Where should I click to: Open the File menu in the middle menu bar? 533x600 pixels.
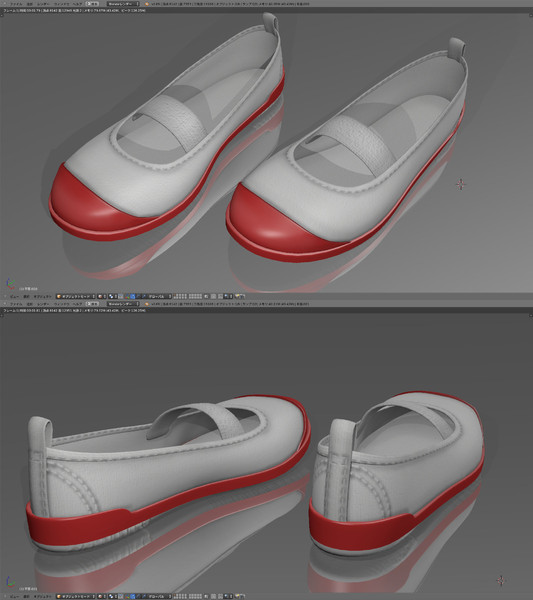tap(16, 304)
